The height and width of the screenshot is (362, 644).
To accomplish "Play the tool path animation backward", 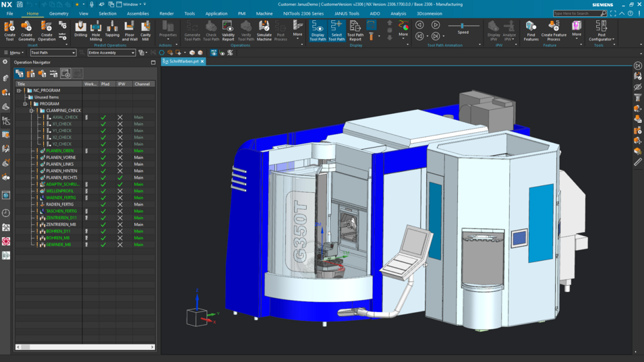I will 419,25.
